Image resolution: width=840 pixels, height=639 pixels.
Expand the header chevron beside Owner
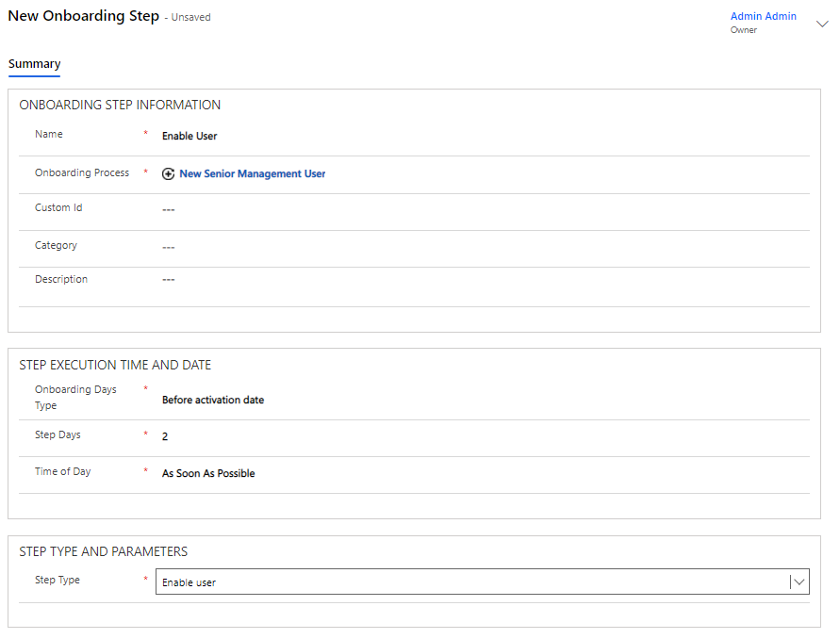[x=821, y=25]
